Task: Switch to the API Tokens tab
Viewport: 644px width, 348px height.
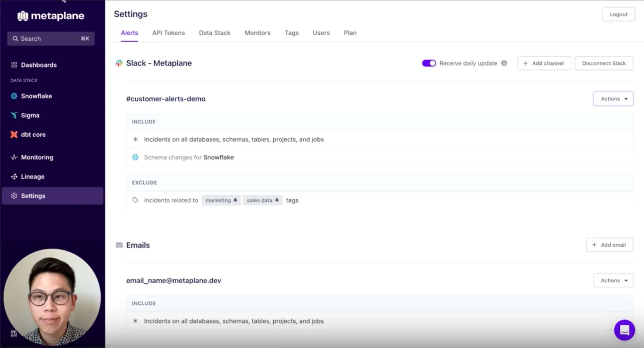Action: [169, 33]
